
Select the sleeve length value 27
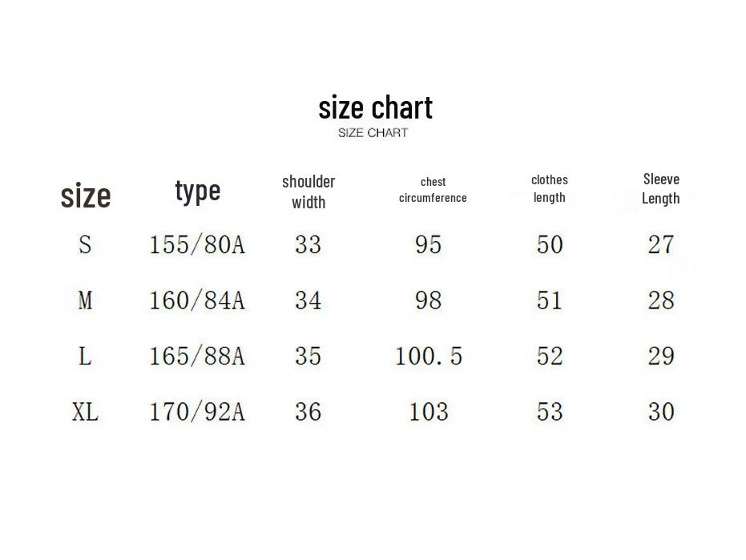(661, 244)
